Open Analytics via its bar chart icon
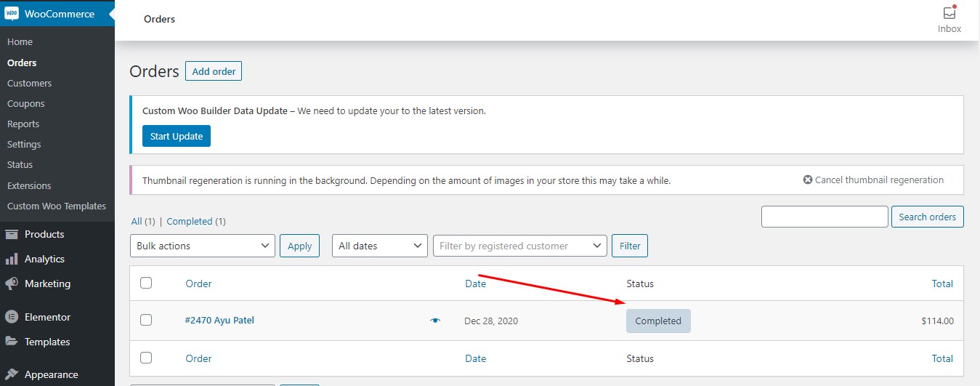The image size is (980, 386). (12, 259)
